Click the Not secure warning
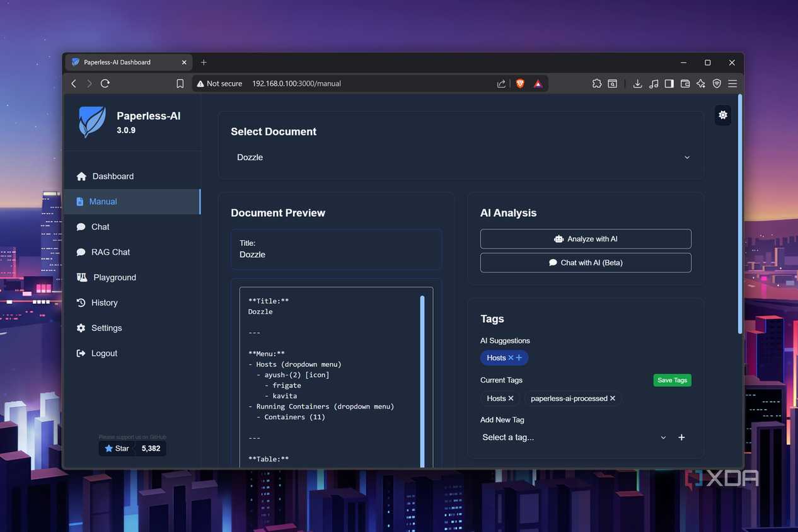Screen dimensions: 798x532 click(x=219, y=83)
